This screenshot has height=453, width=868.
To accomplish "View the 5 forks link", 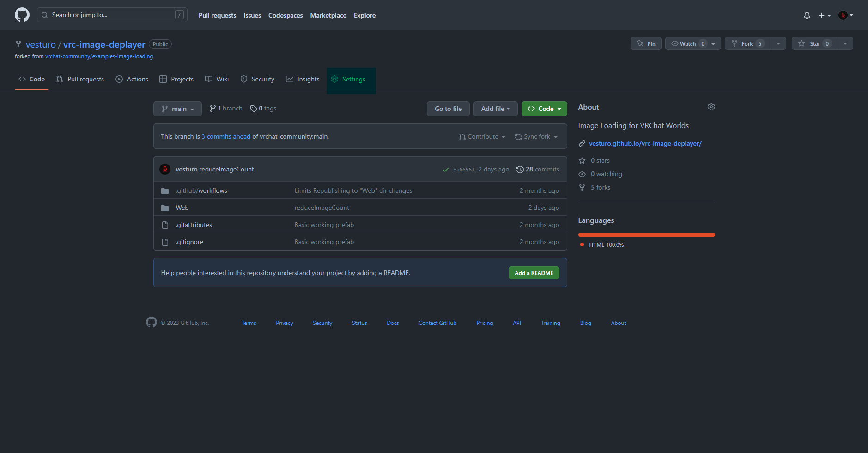I will click(x=595, y=187).
